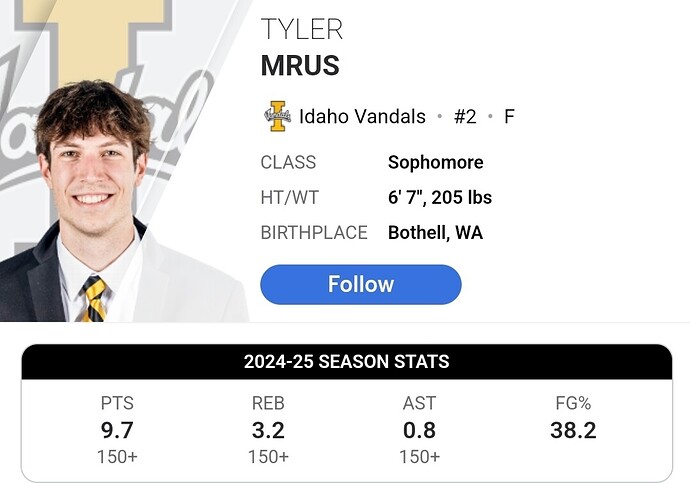690x483 pixels.
Task: Click the 38.2 field goal percentage
Action: point(573,430)
